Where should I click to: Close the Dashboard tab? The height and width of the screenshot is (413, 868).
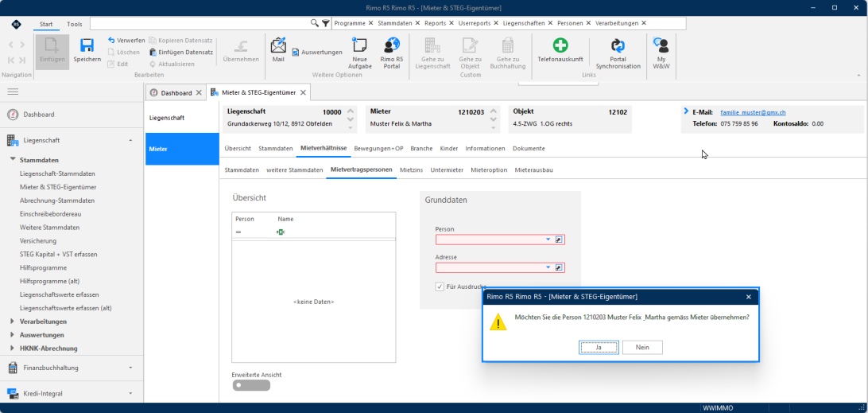pyautogui.click(x=198, y=92)
